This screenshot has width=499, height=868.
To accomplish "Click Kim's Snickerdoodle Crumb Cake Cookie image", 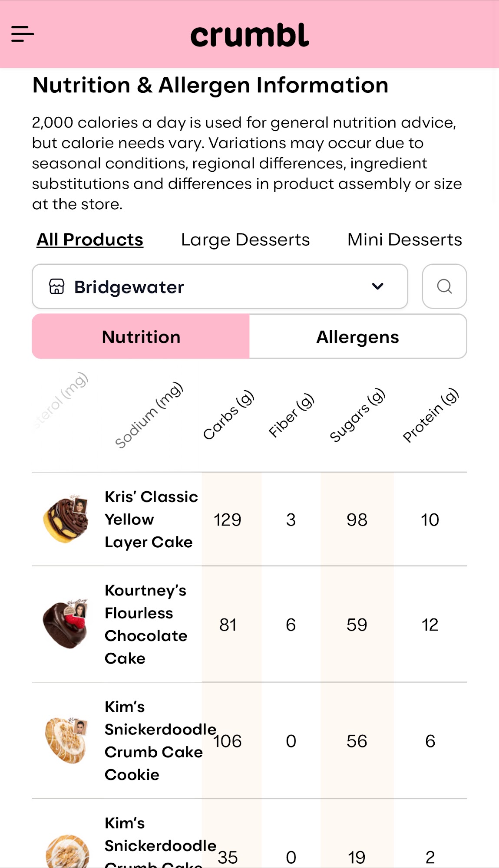I will [66, 740].
